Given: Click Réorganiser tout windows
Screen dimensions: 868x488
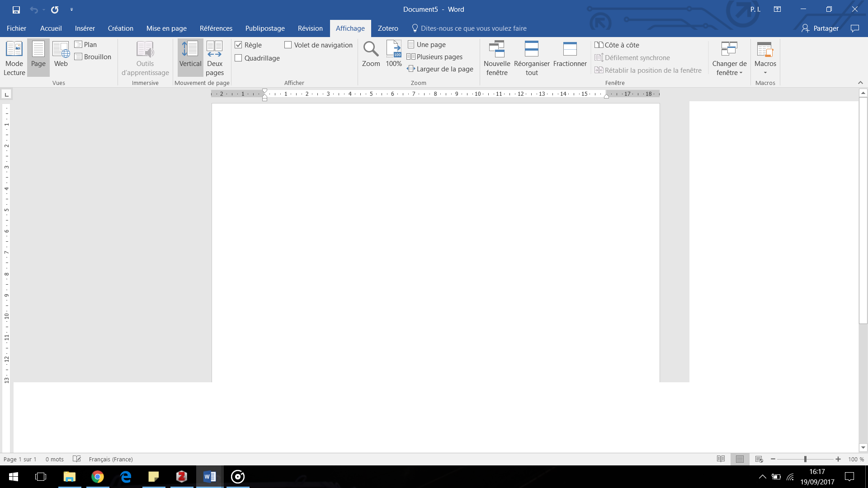Looking at the screenshot, I should coord(532,58).
